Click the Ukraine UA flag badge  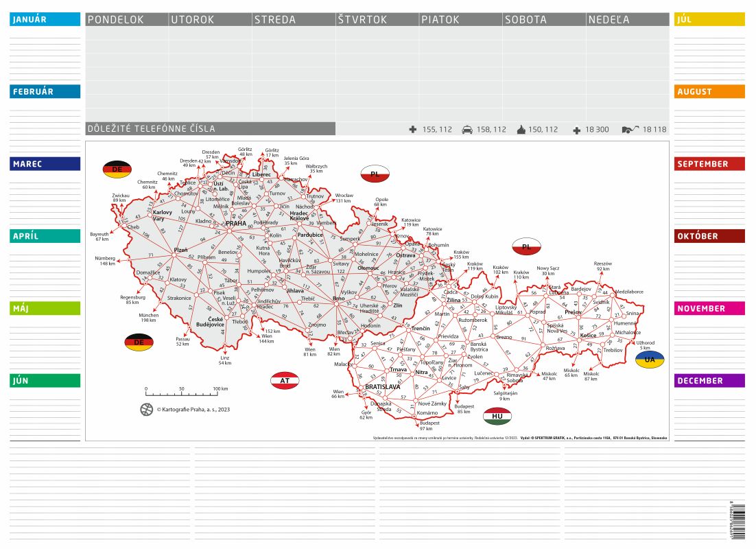pyautogui.click(x=649, y=360)
